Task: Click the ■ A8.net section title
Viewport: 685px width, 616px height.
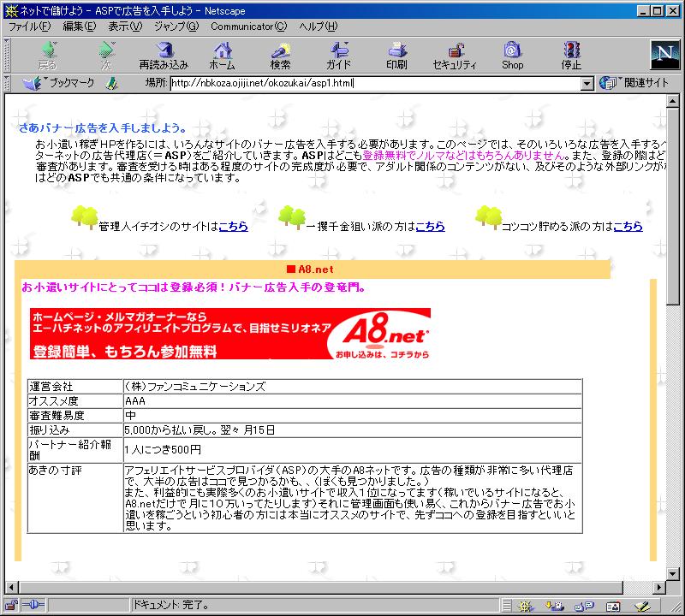Action: [x=310, y=269]
